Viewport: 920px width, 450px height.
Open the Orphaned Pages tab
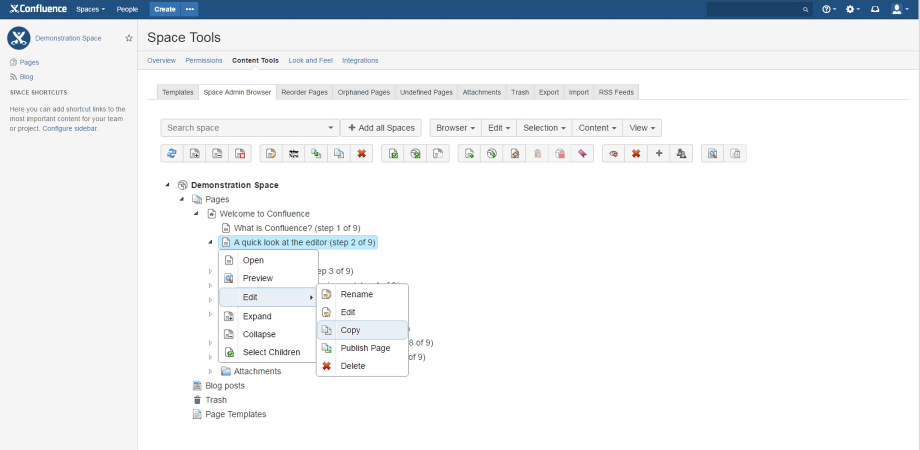[363, 92]
